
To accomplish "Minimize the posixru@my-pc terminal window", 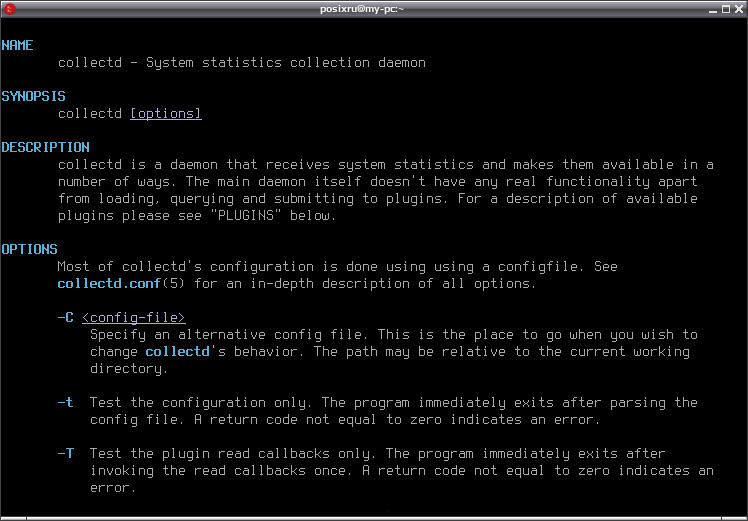I will (x=713, y=9).
